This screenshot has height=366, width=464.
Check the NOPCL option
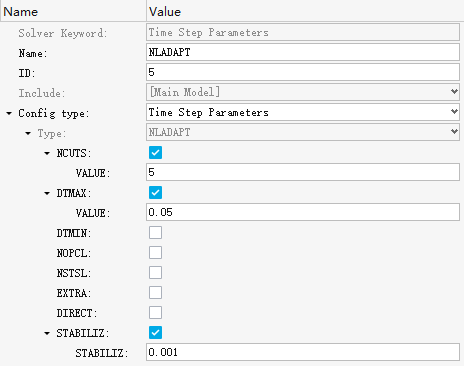(x=155, y=253)
